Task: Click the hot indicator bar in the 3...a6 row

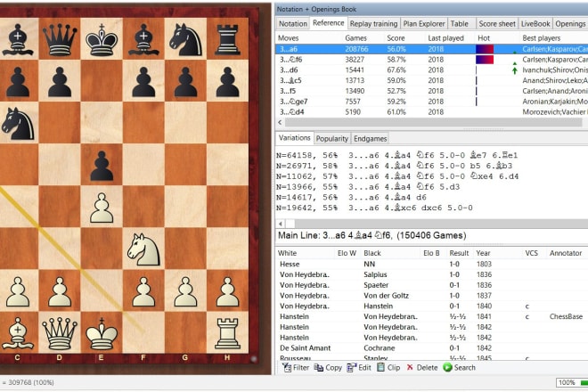Action: coord(485,49)
